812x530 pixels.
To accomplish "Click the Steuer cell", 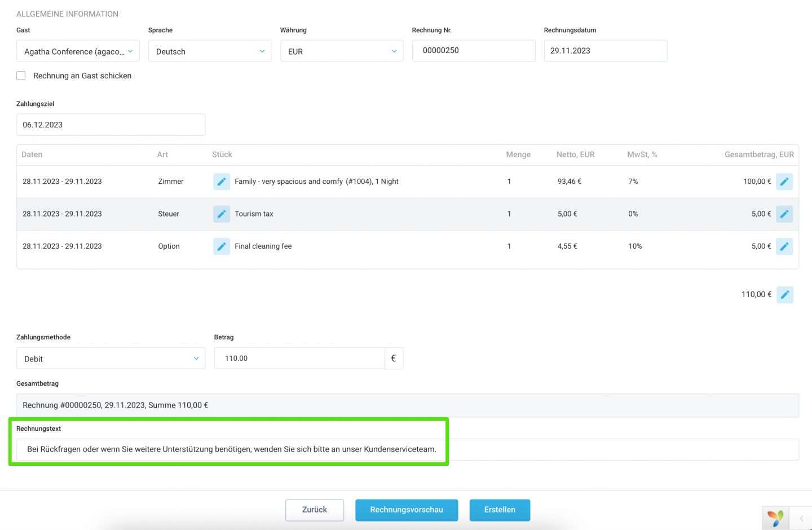I will coord(169,214).
